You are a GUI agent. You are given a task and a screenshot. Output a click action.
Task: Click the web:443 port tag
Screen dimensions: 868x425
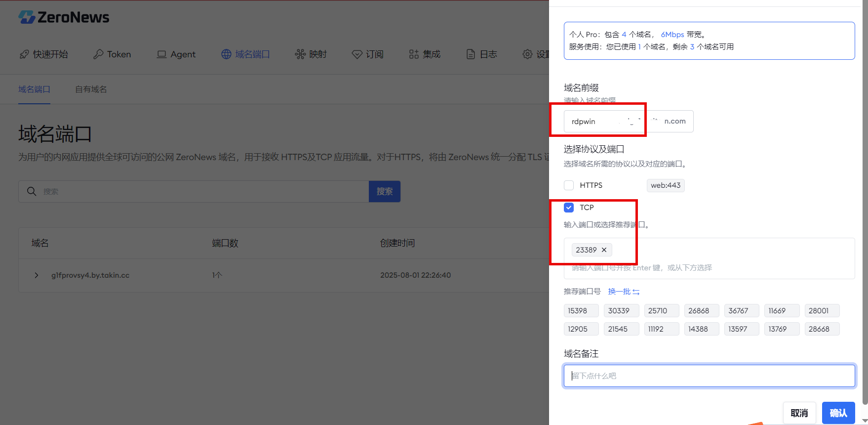click(x=666, y=185)
